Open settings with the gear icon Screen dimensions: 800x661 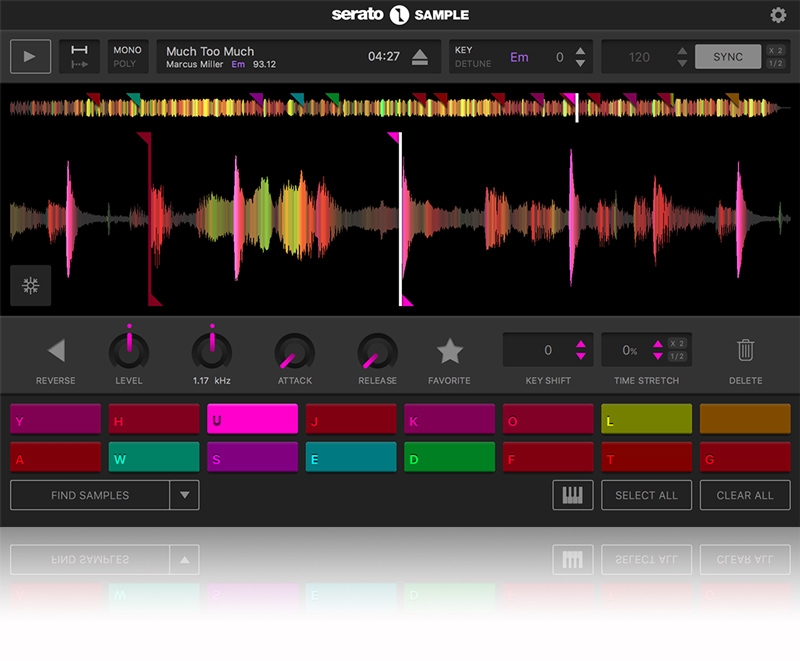777,15
